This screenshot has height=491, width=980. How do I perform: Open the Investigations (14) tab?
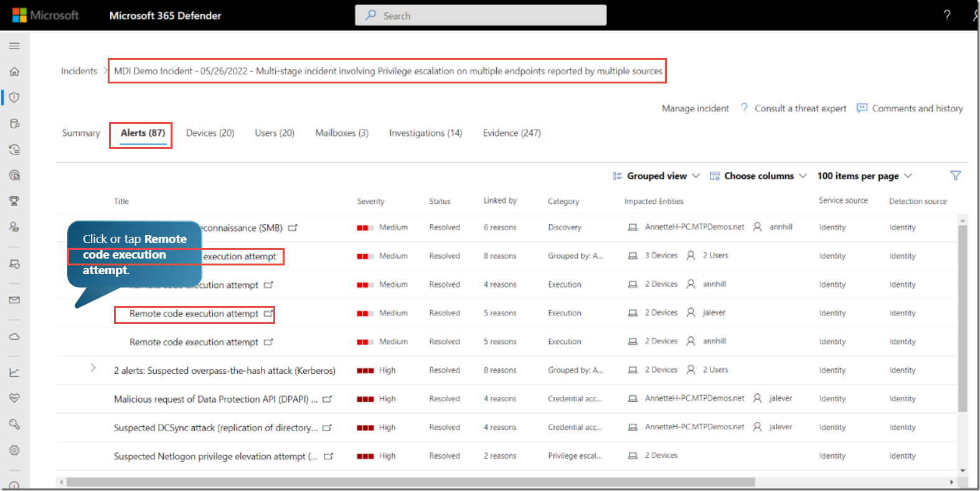pyautogui.click(x=426, y=133)
